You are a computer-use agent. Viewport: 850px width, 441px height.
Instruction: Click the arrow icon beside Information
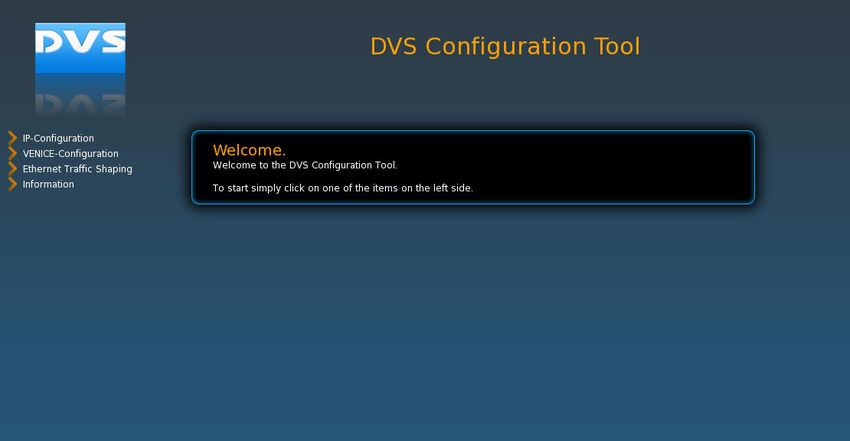(x=12, y=184)
